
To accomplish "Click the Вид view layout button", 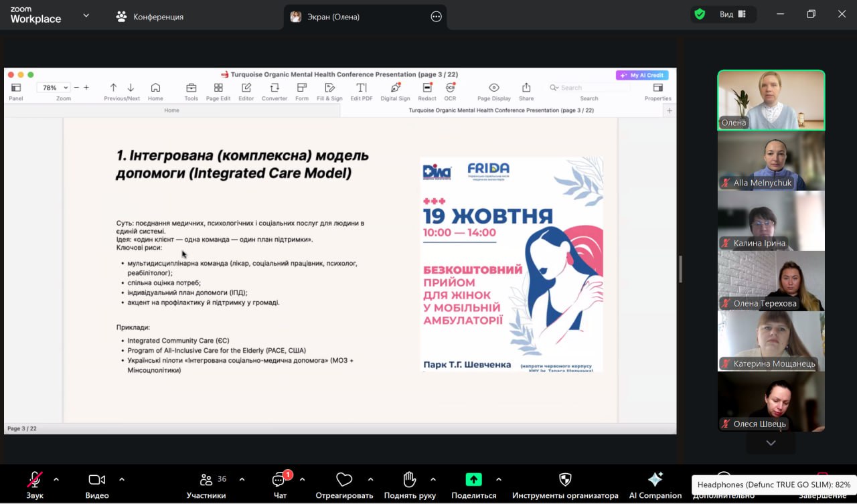I will [x=732, y=14].
